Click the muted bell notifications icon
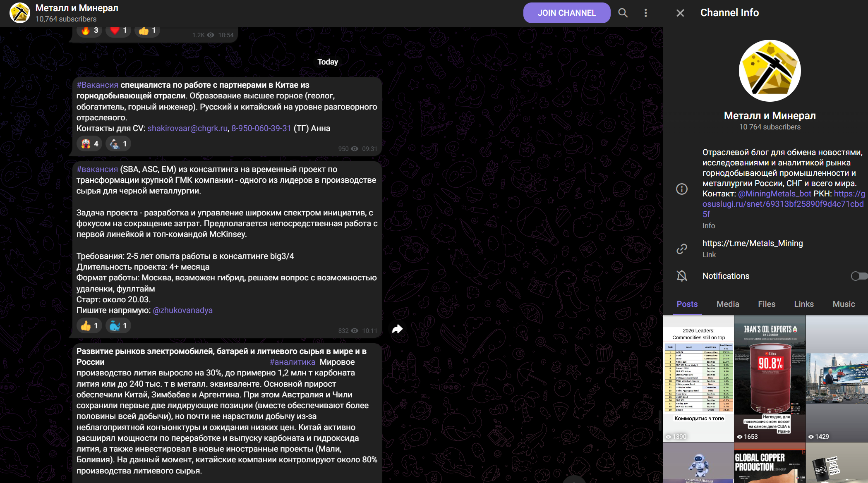 coord(681,276)
